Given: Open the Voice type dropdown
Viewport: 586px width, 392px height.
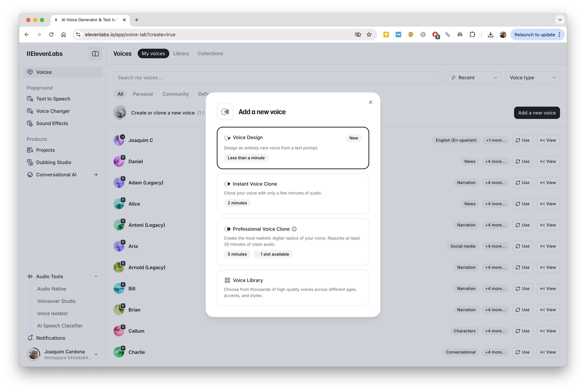Looking at the screenshot, I should tap(532, 78).
